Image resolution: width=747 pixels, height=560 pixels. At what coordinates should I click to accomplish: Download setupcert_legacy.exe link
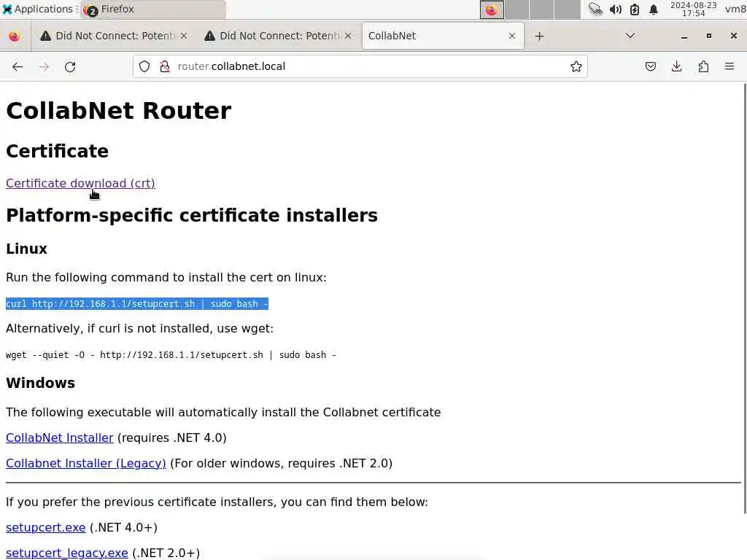(x=66, y=553)
